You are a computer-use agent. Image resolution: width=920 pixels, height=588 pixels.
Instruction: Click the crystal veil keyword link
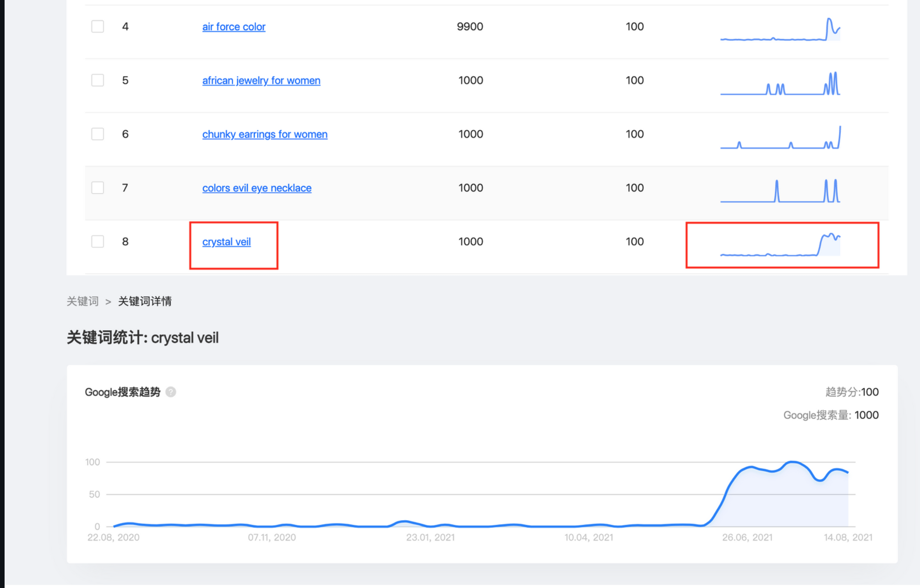[226, 242]
